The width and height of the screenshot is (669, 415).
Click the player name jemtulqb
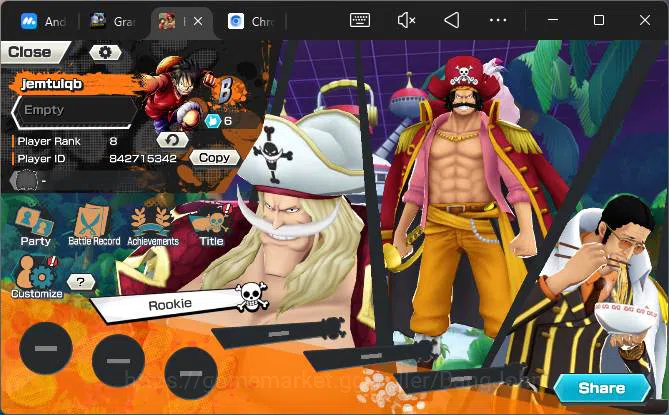point(52,84)
